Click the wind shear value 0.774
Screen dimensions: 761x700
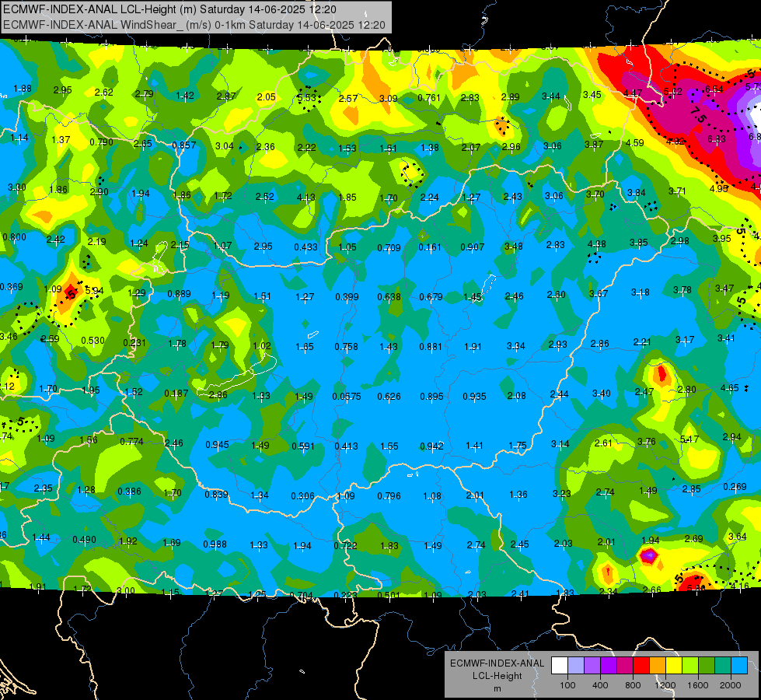coord(132,442)
